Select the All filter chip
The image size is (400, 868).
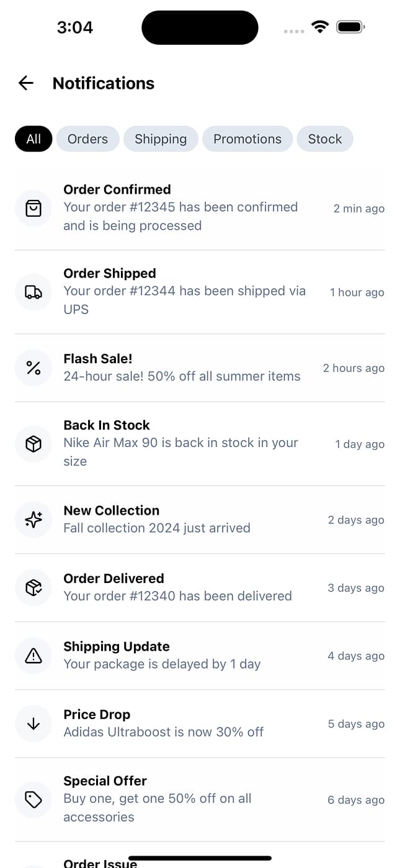[33, 138]
